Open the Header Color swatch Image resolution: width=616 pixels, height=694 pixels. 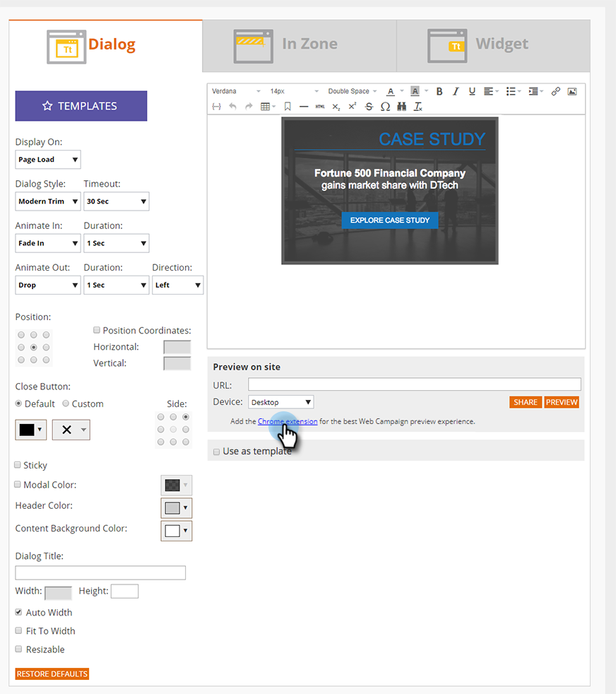[176, 507]
